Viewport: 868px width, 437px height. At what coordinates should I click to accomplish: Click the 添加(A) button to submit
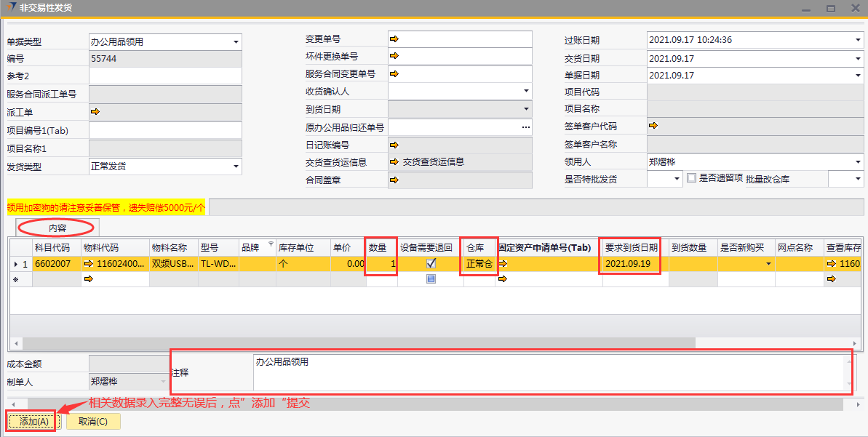pyautogui.click(x=33, y=422)
